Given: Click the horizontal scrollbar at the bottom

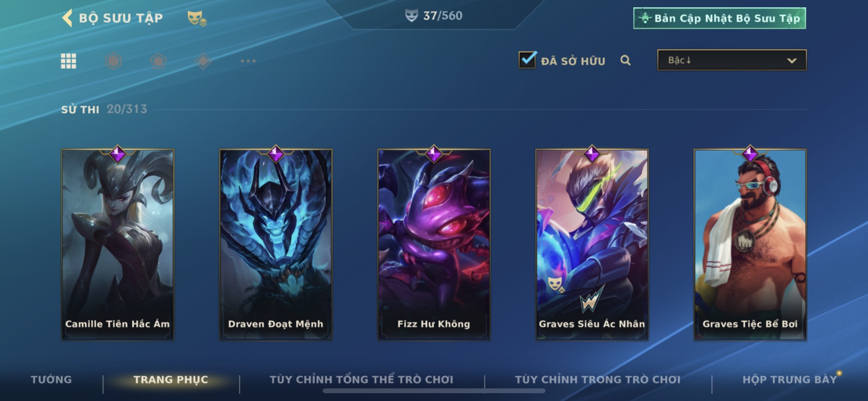Looking at the screenshot, I should coord(434,391).
